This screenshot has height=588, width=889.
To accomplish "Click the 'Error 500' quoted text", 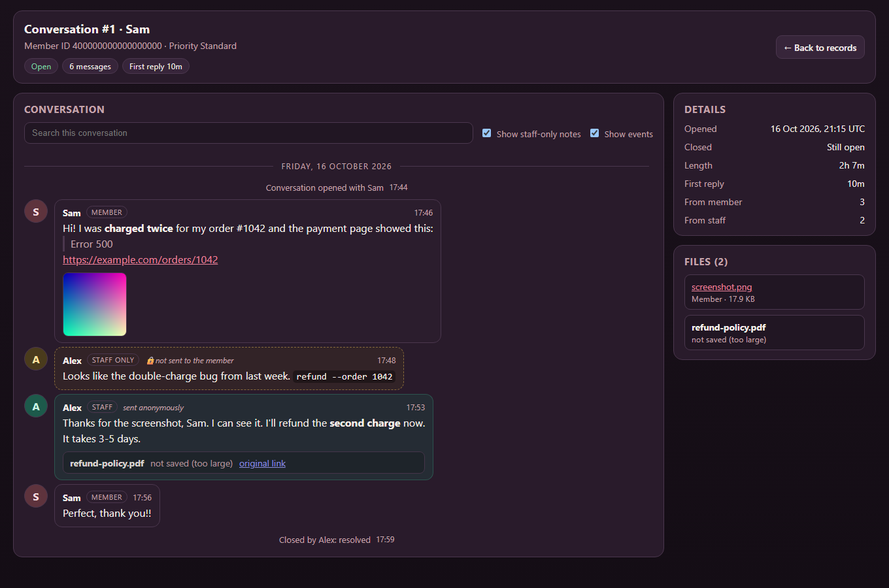I will pyautogui.click(x=92, y=244).
